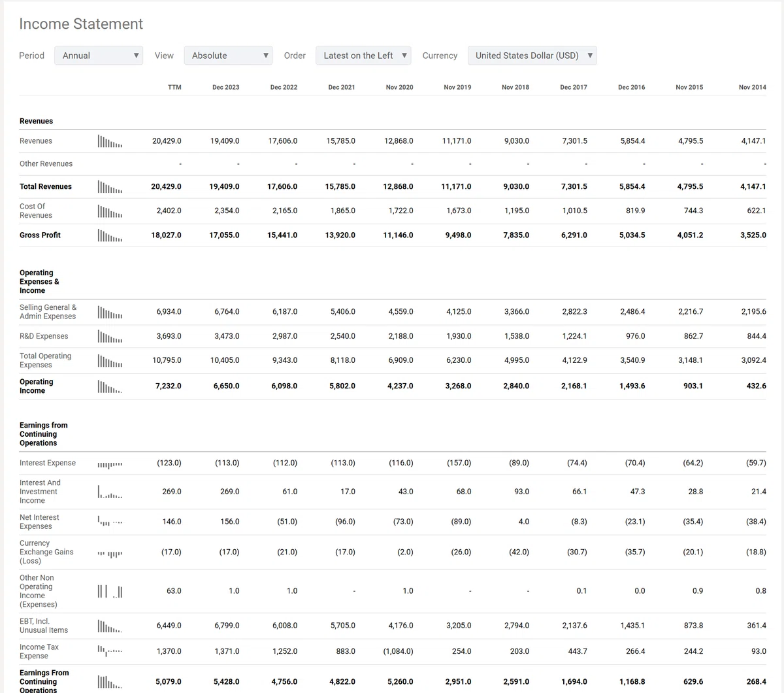The height and width of the screenshot is (693, 784).
Task: Open the Period dropdown set to Annual
Action: pos(99,56)
